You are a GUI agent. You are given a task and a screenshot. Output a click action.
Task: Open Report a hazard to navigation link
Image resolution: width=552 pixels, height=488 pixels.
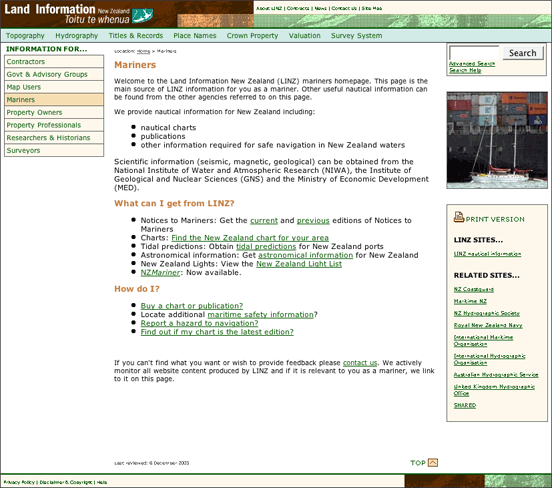[199, 323]
